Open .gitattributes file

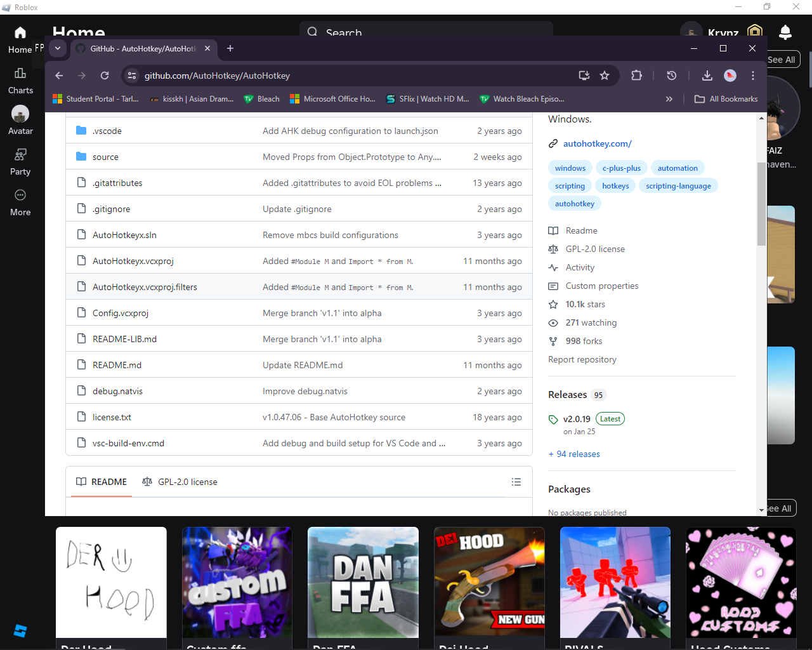pyautogui.click(x=117, y=183)
